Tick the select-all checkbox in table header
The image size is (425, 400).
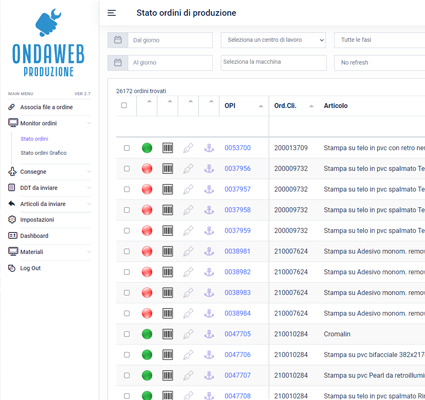pos(124,105)
